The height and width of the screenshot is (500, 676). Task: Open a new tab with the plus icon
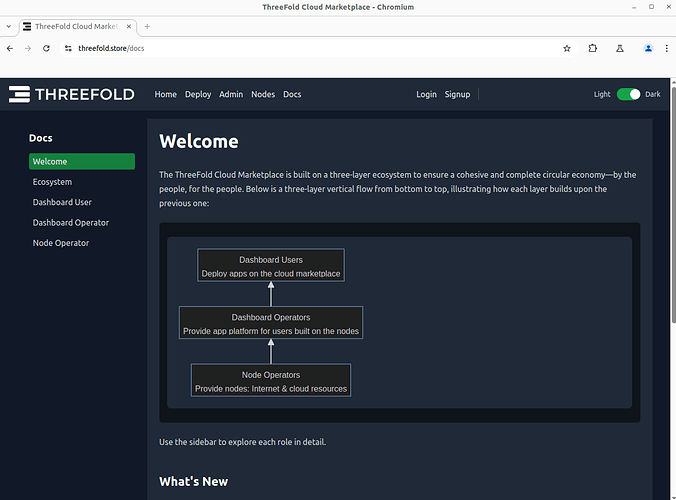click(x=147, y=26)
